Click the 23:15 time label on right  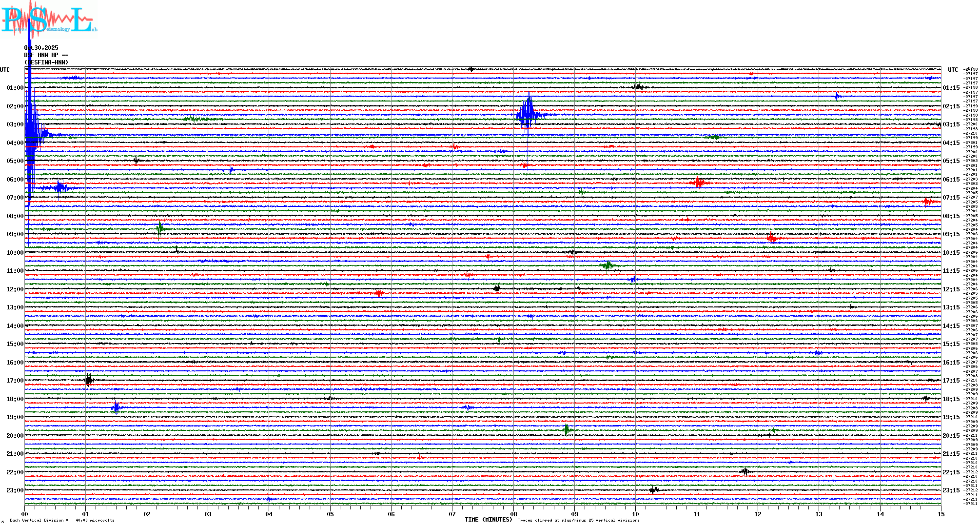(x=951, y=490)
